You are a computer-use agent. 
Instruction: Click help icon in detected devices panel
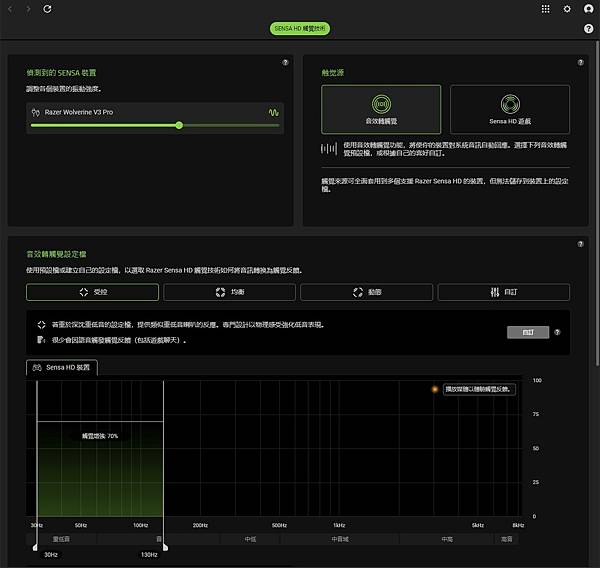(285, 62)
